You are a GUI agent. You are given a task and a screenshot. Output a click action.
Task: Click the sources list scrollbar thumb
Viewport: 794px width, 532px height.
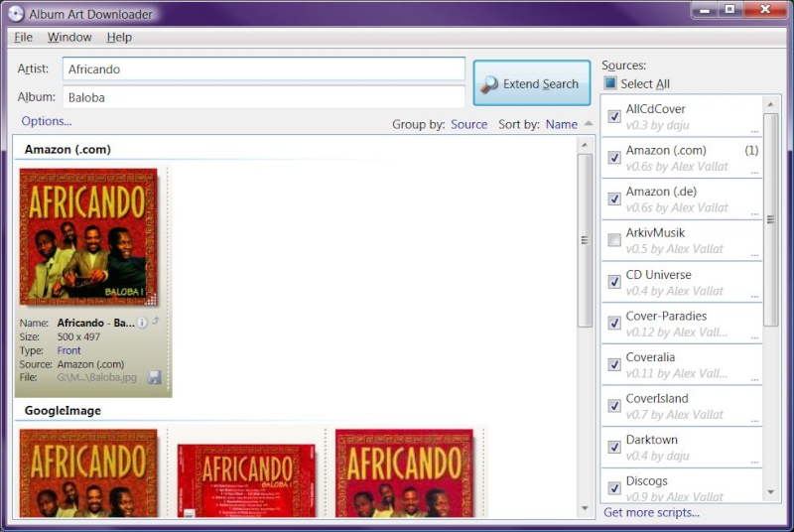pos(770,219)
